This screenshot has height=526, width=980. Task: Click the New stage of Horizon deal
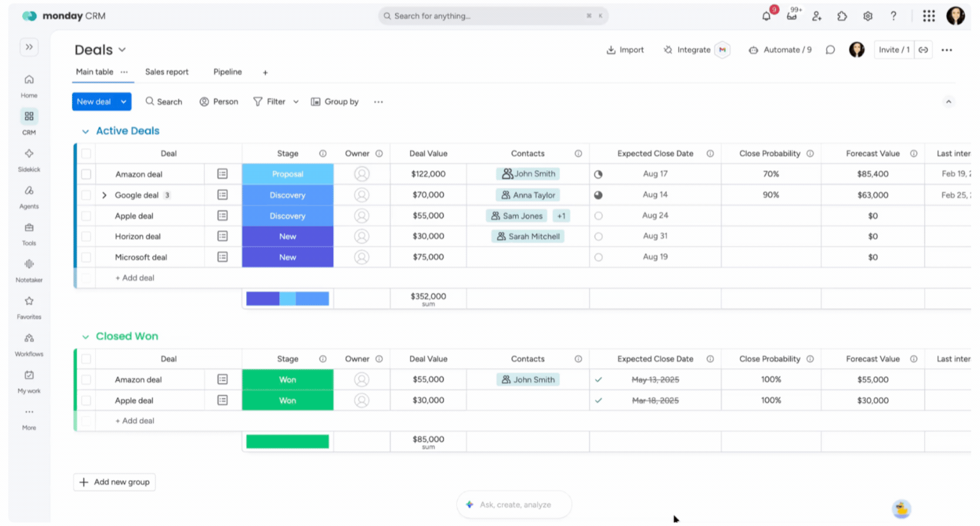[288, 236]
